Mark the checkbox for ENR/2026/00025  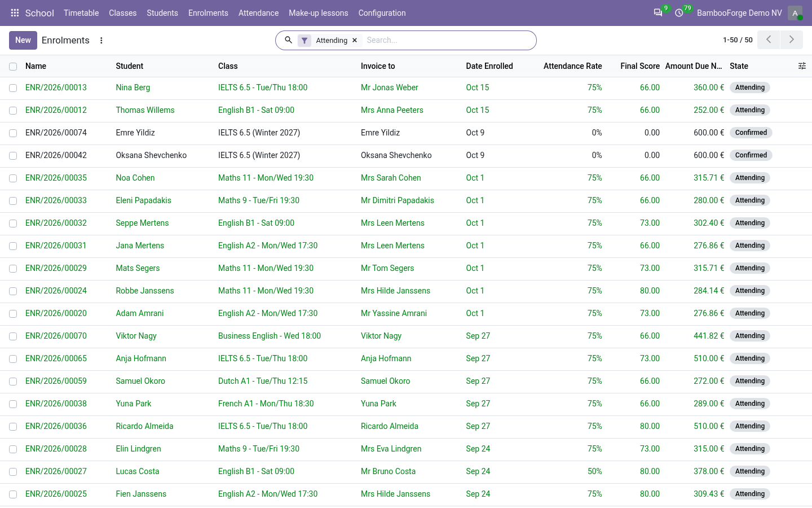(x=13, y=494)
